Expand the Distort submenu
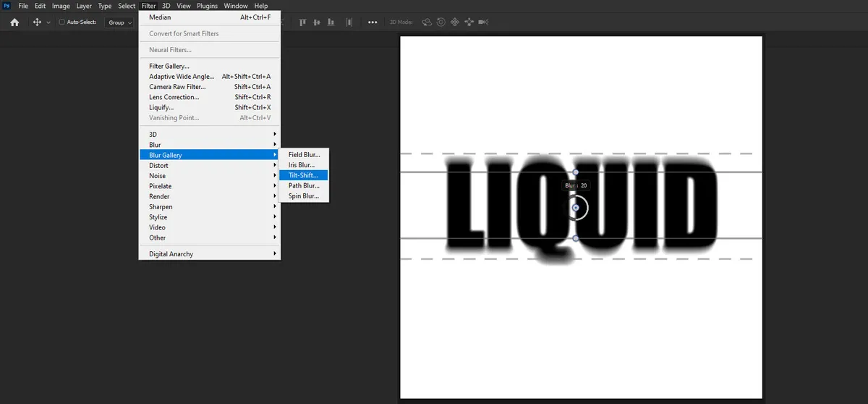Image resolution: width=868 pixels, height=404 pixels. point(210,166)
